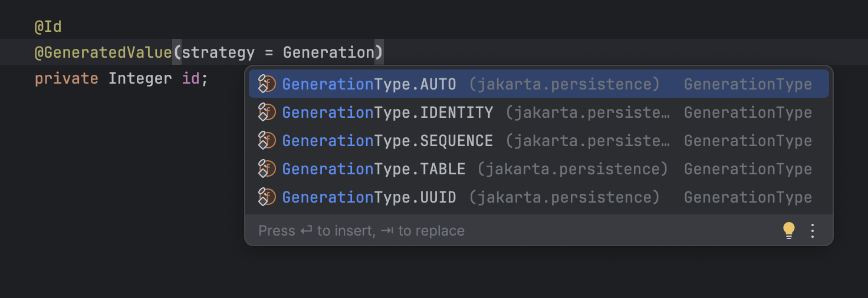Select GenerationType.TABLE completion entry
Viewport: 868px width, 298px height.
point(373,169)
